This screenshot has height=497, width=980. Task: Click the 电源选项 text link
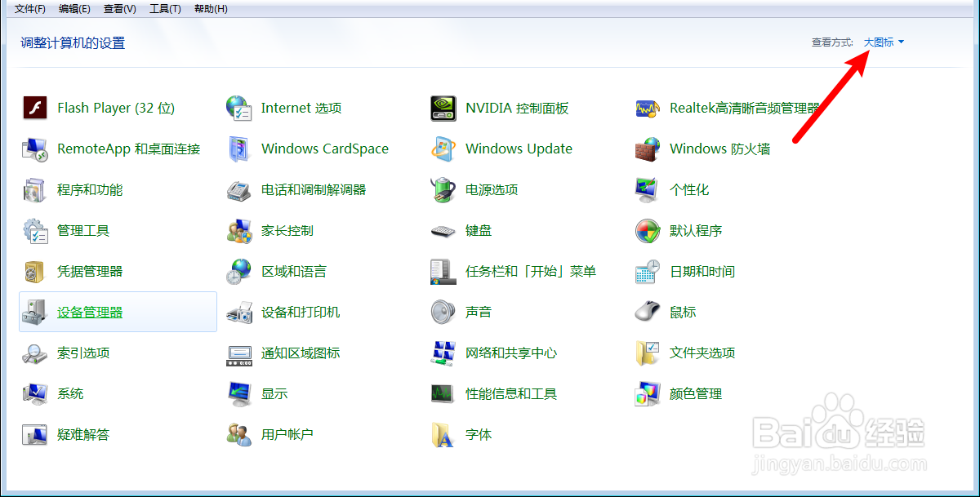492,189
